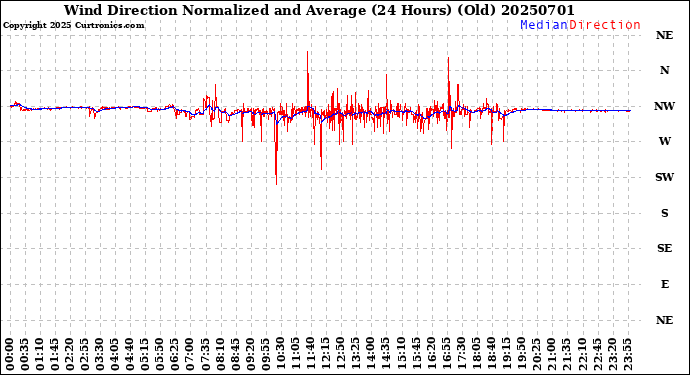Screen dimensions: 690x375
Task: Click the 06:25 time axis label
Action: pos(176,355)
